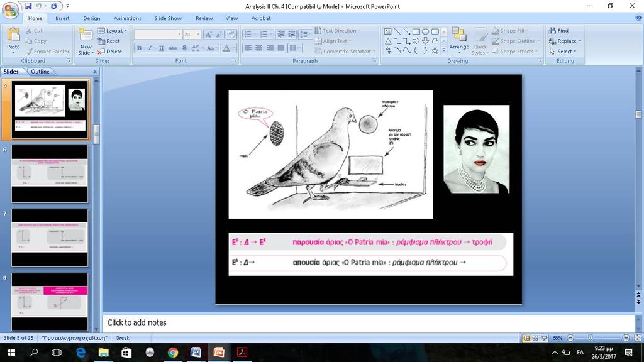Toggle italic formatting
The height and width of the screenshot is (362, 644).
coord(150,48)
